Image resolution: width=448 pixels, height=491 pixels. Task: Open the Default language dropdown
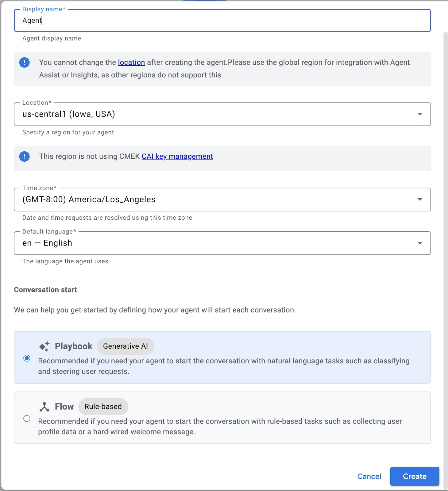[x=420, y=243]
